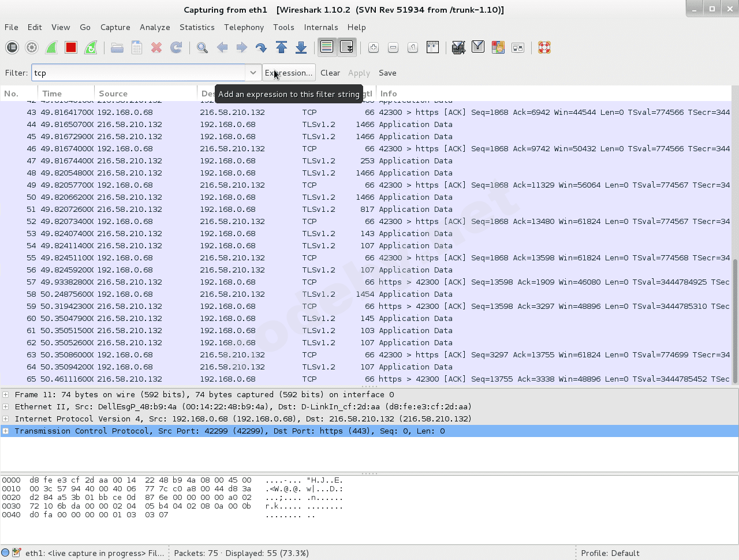The height and width of the screenshot is (560, 739).
Task: Stop the running live capture
Action: (71, 47)
